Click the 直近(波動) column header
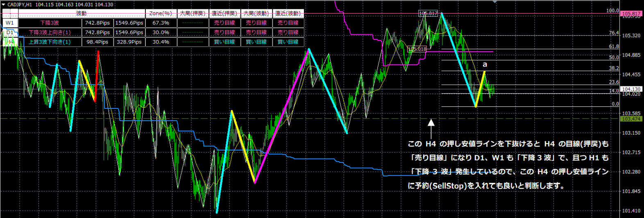 tap(288, 13)
